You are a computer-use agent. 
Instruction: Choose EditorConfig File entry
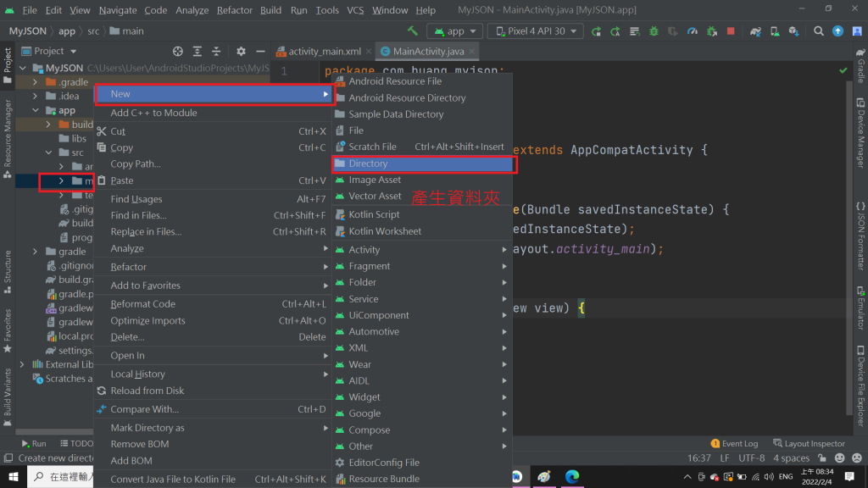(x=422, y=462)
